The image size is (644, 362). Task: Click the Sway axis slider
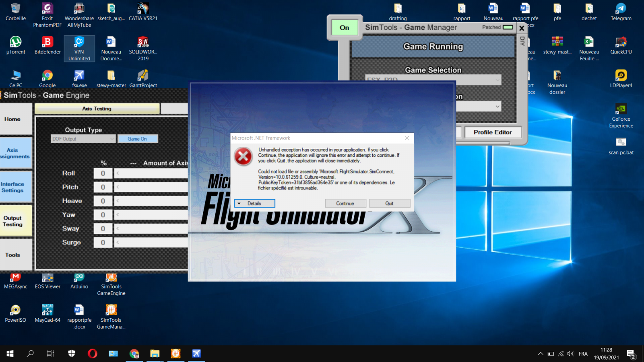point(151,229)
